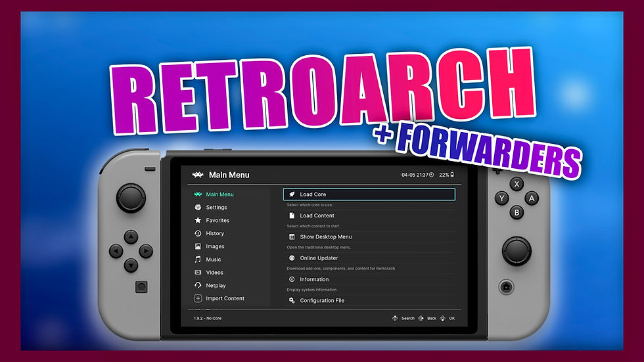Click the Search d-pad icon in footer
The image size is (644, 362).
pyautogui.click(x=395, y=319)
